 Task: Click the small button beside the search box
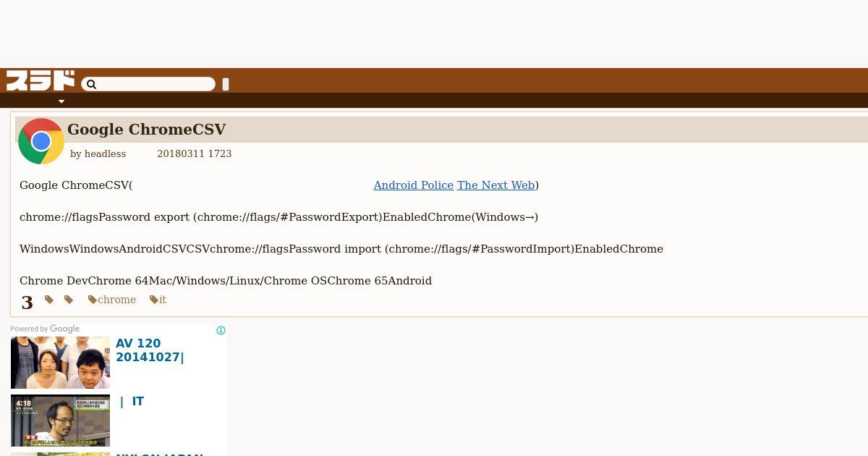226,85
